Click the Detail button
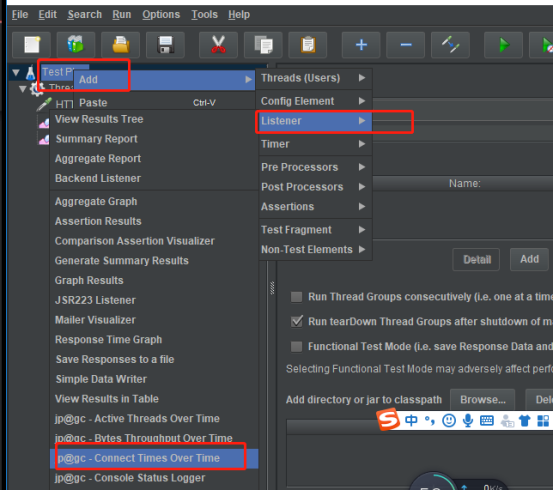This screenshot has height=491, width=554. [476, 260]
